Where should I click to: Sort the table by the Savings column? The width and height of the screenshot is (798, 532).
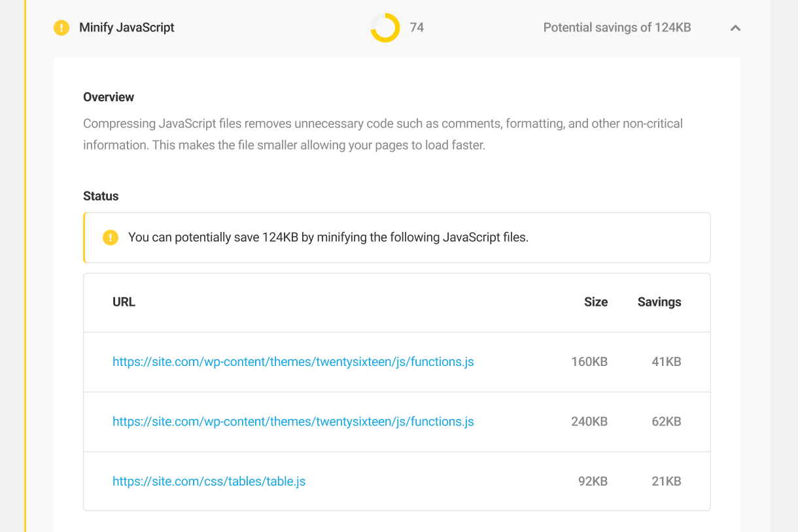tap(659, 302)
